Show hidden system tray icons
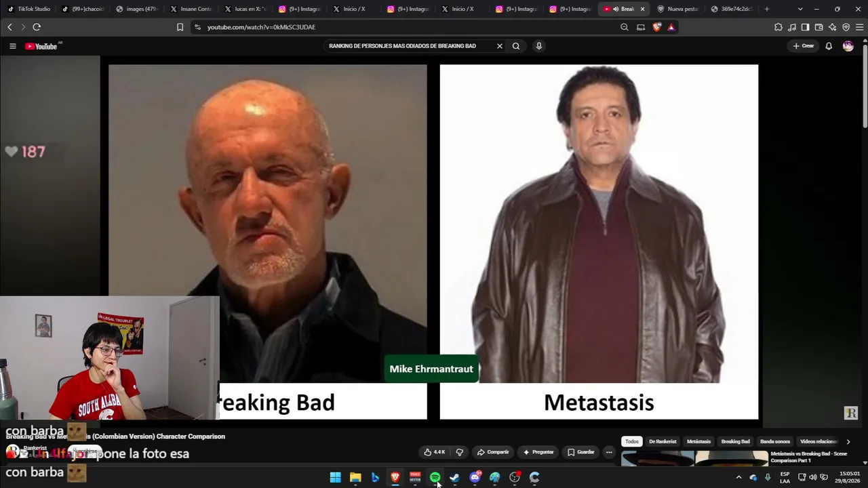 [x=738, y=477]
